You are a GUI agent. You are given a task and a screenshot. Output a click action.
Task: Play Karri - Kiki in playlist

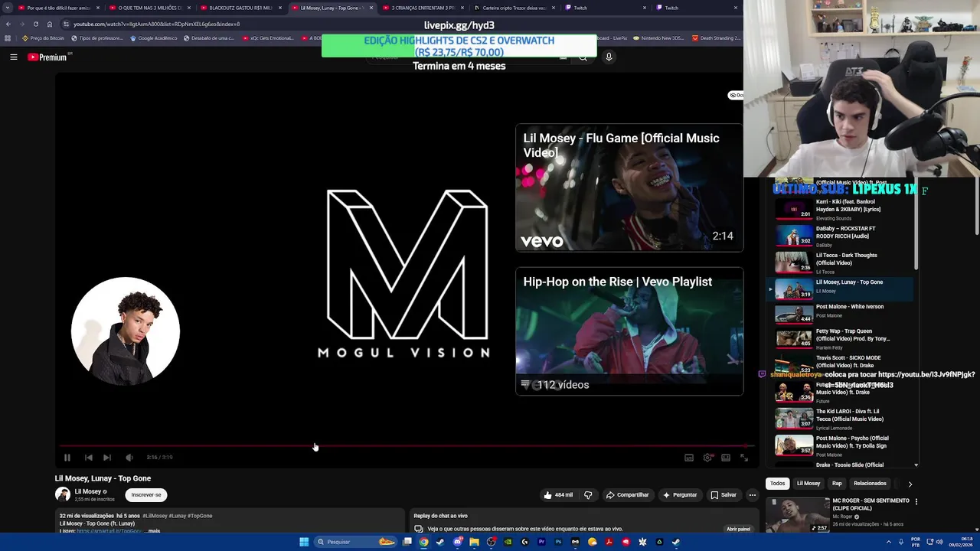click(x=840, y=209)
